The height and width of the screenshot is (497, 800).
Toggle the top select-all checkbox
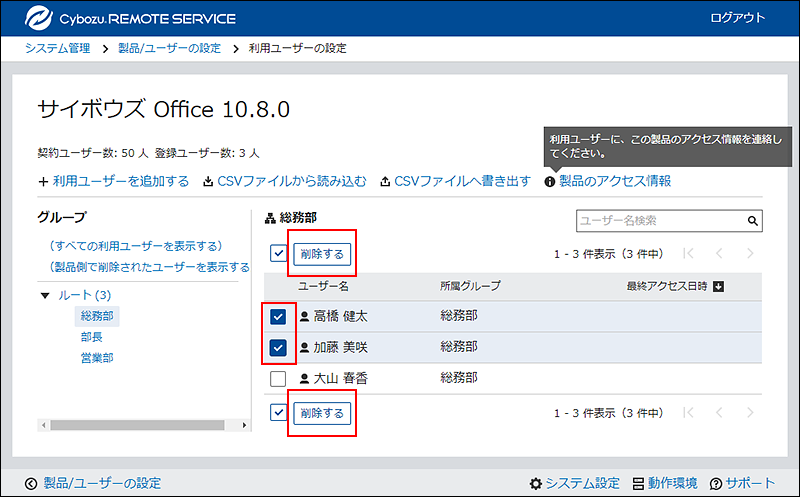point(278,253)
